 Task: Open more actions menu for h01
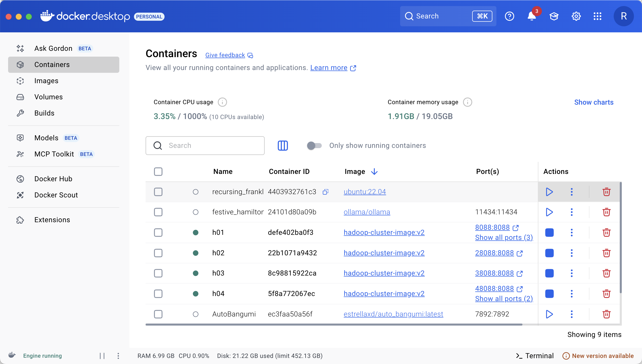click(x=571, y=233)
